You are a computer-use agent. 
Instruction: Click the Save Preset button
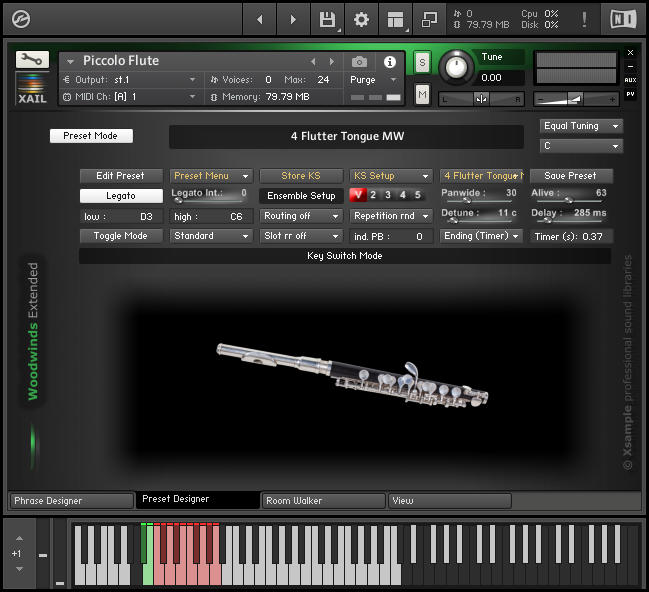pyautogui.click(x=571, y=176)
